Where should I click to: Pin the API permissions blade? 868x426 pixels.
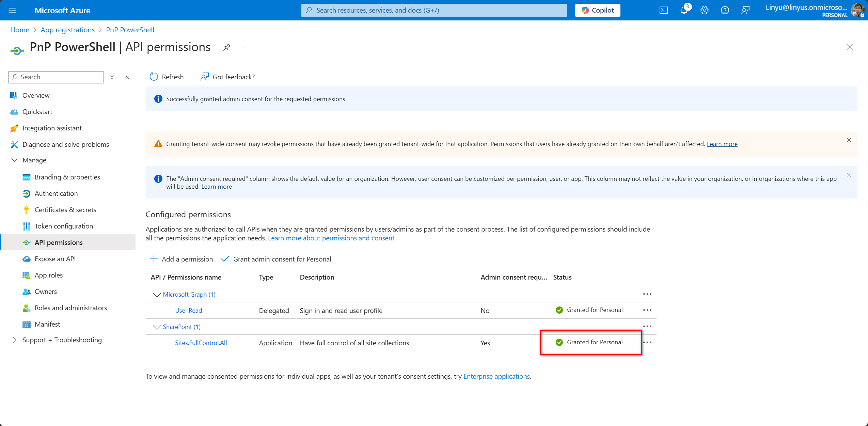226,47
